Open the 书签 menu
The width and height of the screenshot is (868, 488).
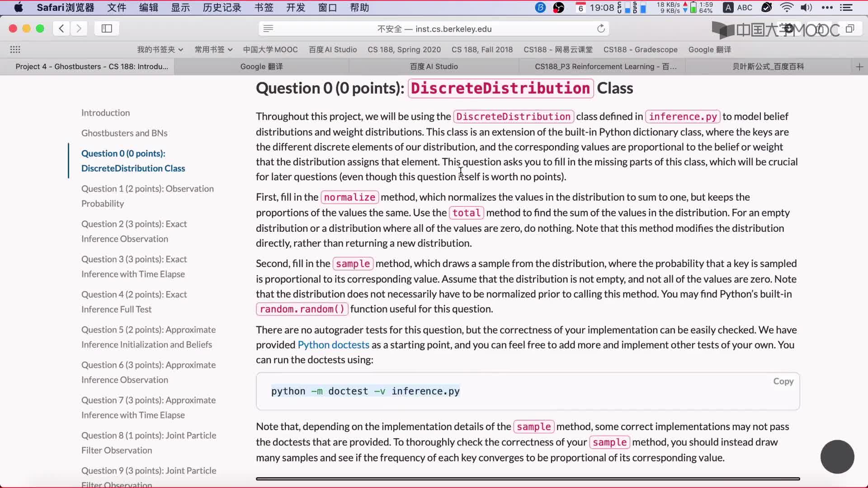click(x=264, y=8)
